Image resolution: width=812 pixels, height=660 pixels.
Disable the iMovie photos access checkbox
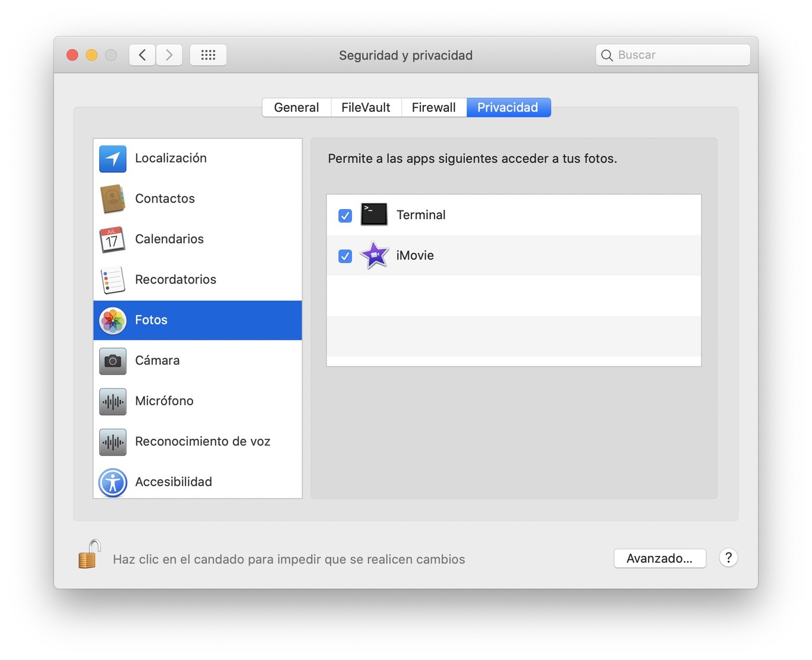[x=345, y=256]
